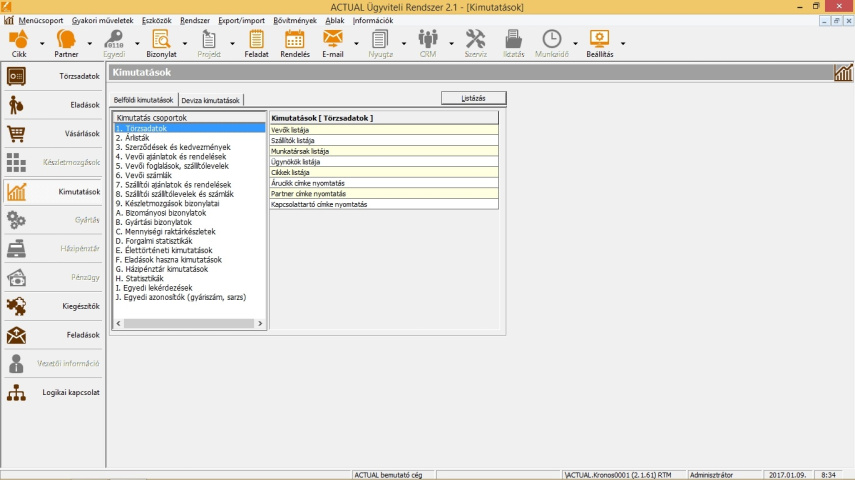Switch to the Deviza kimutatások tab
Image resolution: width=855 pixels, height=480 pixels.
point(210,100)
